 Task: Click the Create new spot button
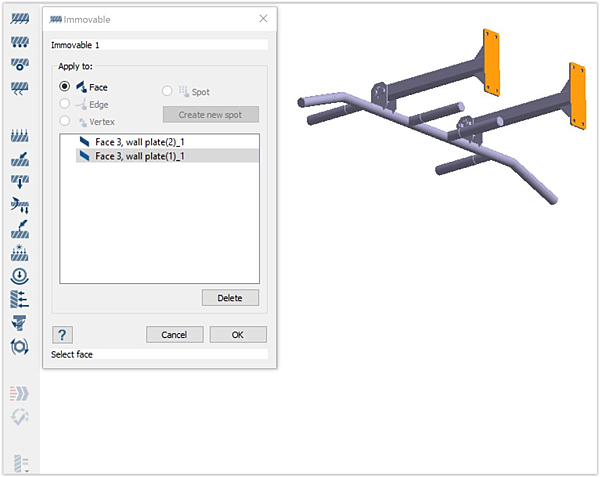(x=211, y=114)
